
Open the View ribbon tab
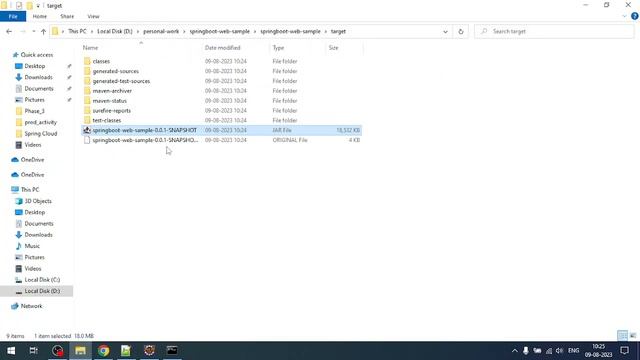click(93, 16)
